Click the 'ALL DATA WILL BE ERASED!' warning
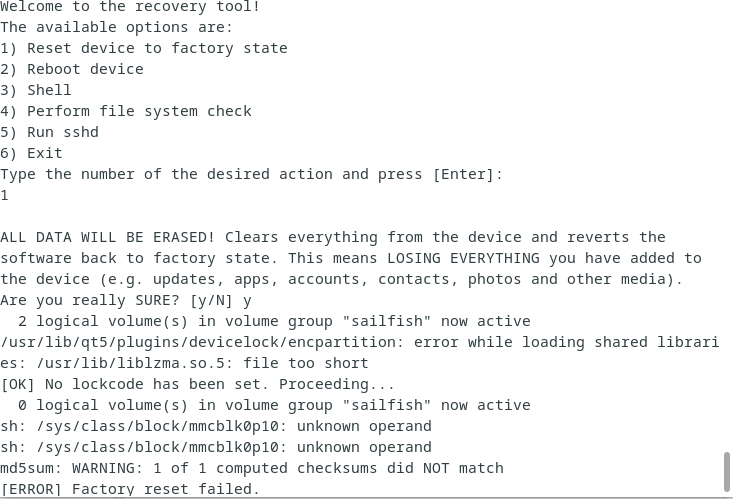The width and height of the screenshot is (733, 499). (x=108, y=237)
